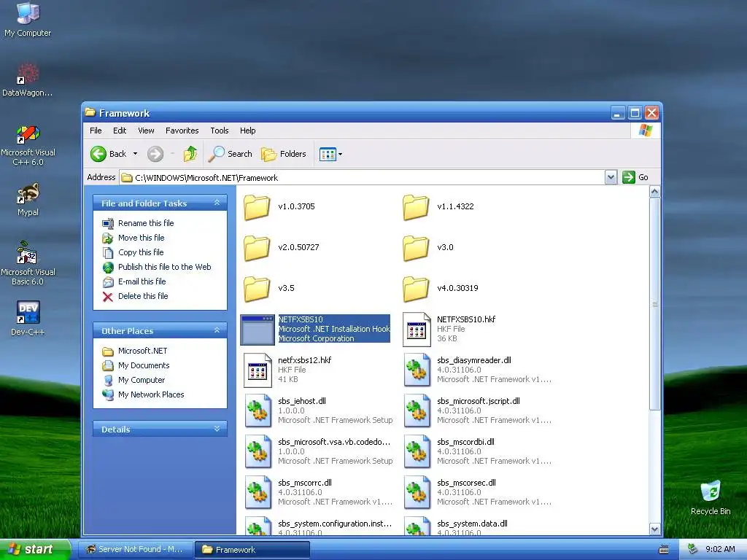This screenshot has width=747, height=560.
Task: Select the sbs_diasymreader.dll icon
Action: tap(417, 370)
